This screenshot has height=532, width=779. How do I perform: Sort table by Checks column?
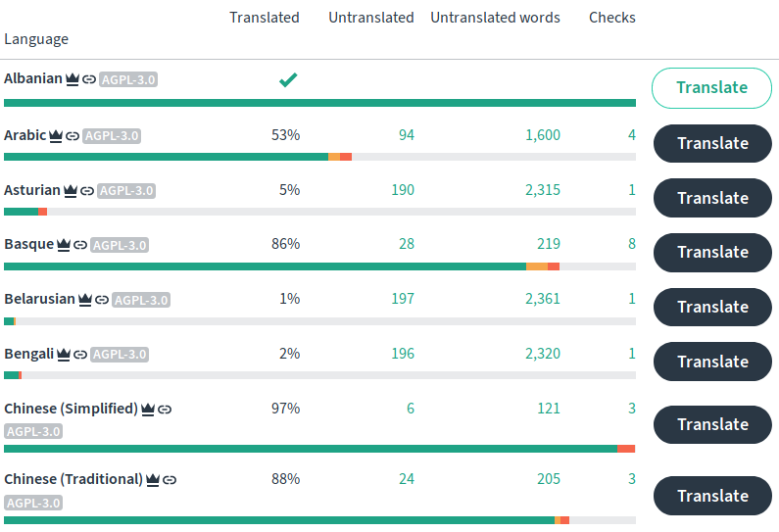(x=612, y=18)
